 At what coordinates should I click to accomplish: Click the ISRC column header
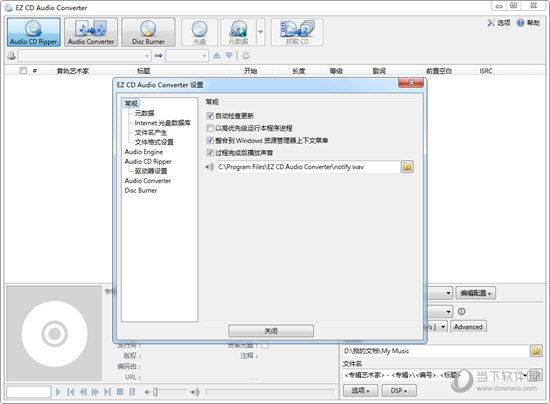coord(486,71)
